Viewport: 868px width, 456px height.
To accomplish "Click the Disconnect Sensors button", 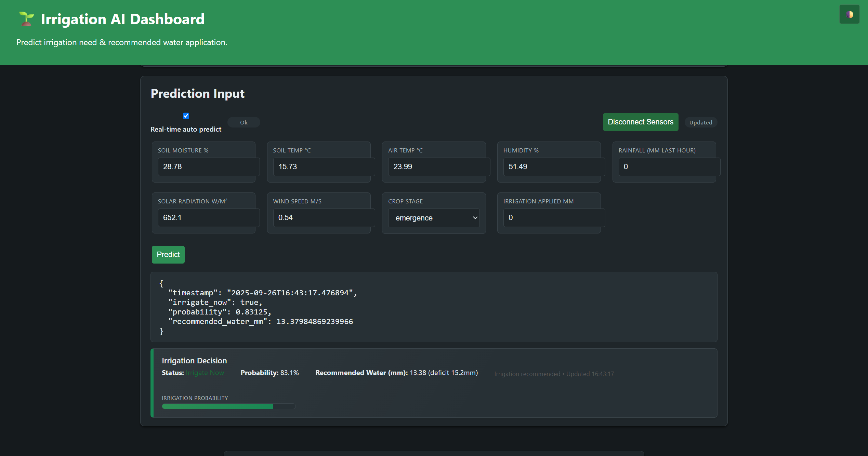I will [x=640, y=122].
